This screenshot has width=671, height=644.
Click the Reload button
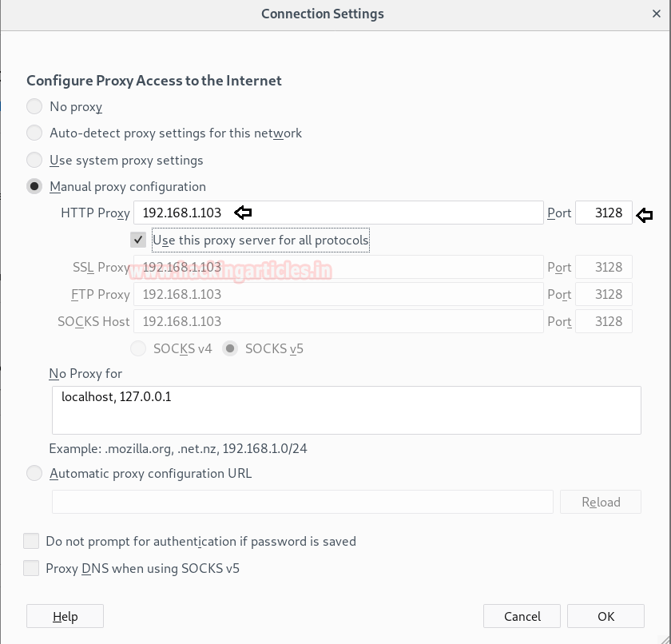pos(601,502)
